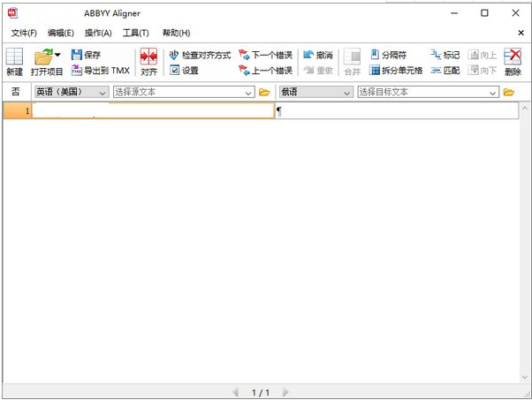Open the 选择源文本 dropdown
Viewport: 532px width, 400px height.
tap(184, 92)
